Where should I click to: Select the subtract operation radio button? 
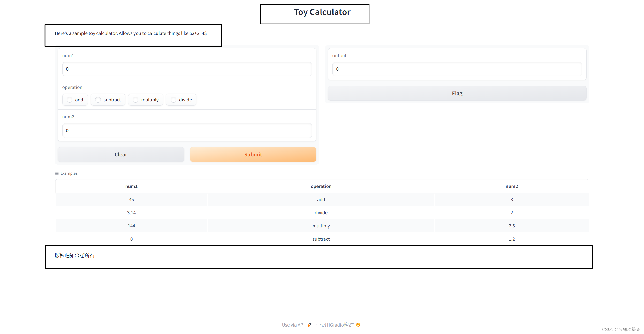[98, 100]
